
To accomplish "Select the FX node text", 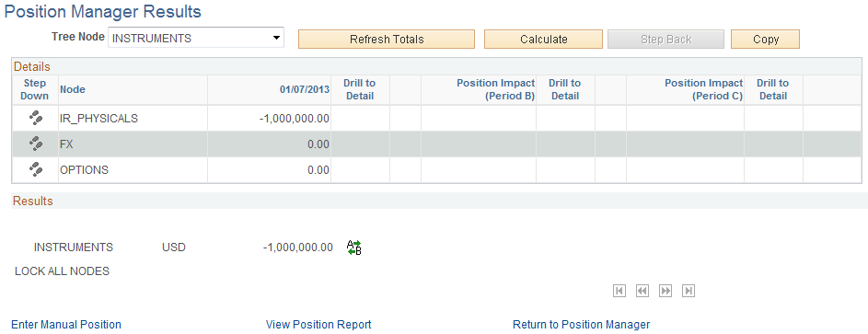I will (x=66, y=144).
